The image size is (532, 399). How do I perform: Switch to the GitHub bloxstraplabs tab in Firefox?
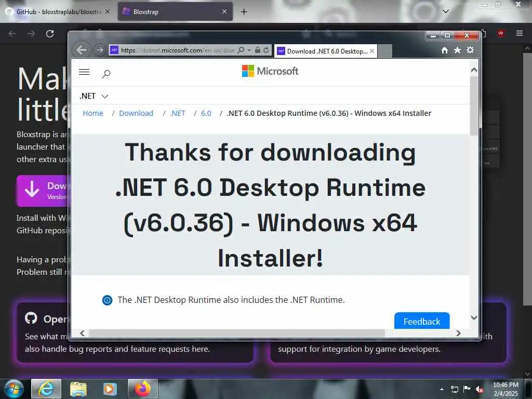click(x=58, y=11)
